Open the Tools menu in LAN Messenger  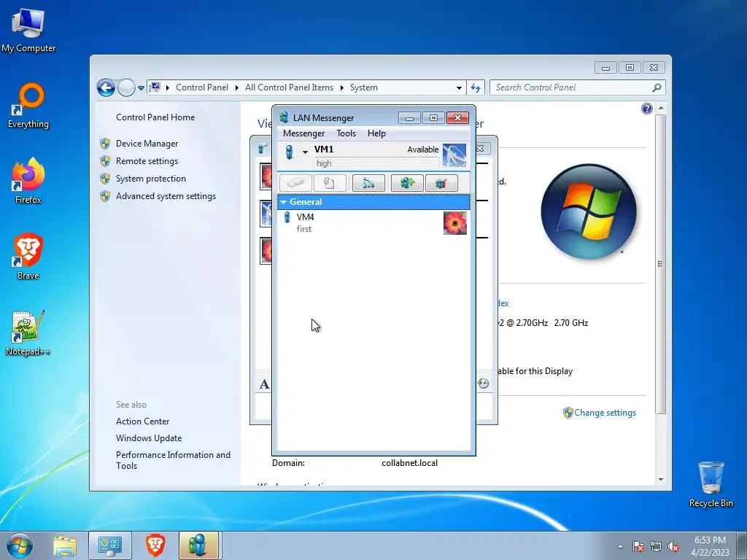(x=346, y=133)
